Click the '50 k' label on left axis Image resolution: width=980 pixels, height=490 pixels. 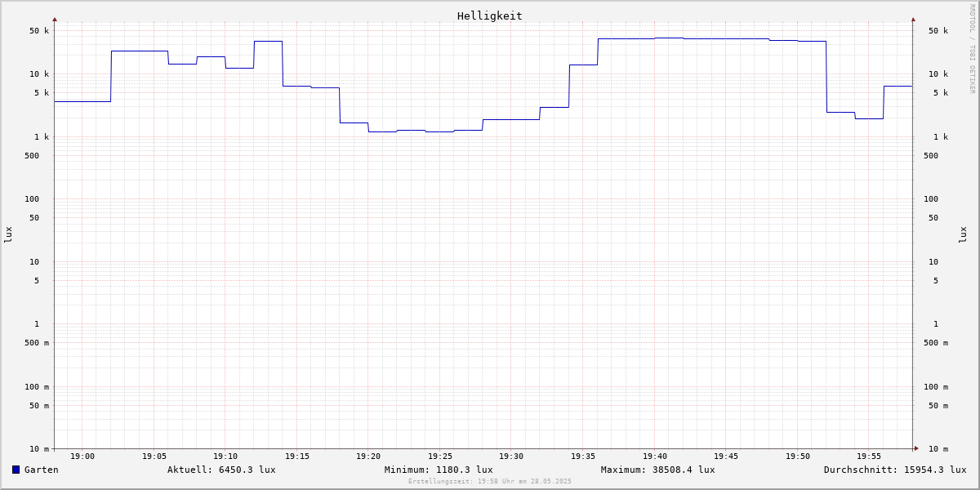click(x=40, y=31)
